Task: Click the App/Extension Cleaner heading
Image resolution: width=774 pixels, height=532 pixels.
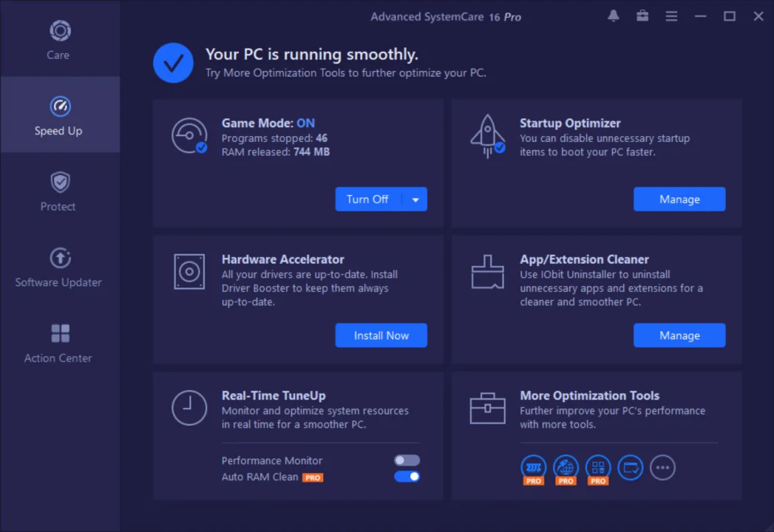Action: tap(584, 259)
